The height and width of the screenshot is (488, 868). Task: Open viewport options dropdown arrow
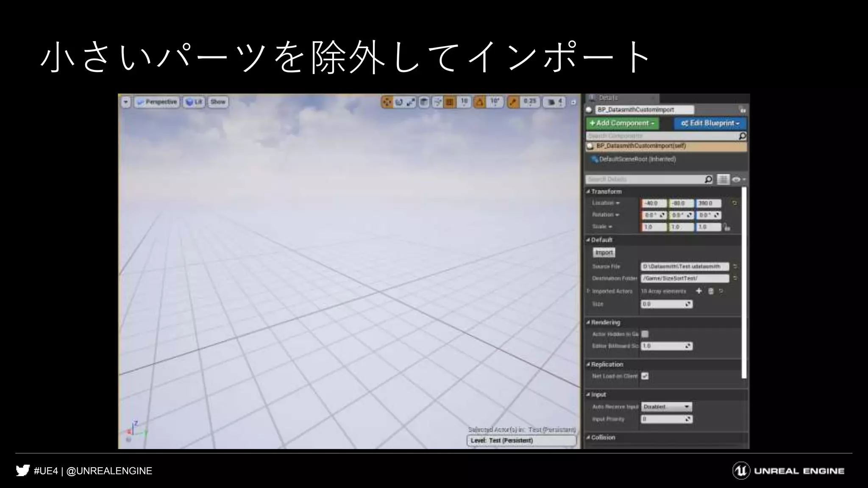[125, 102]
